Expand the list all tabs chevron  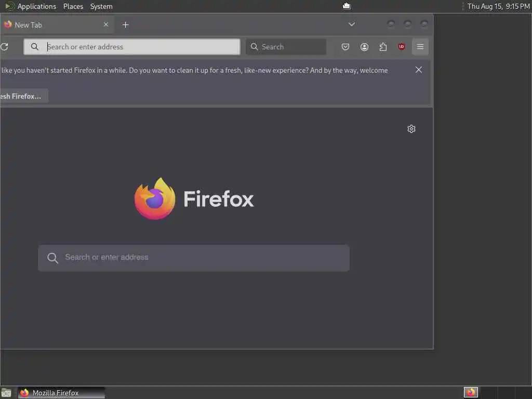point(352,24)
